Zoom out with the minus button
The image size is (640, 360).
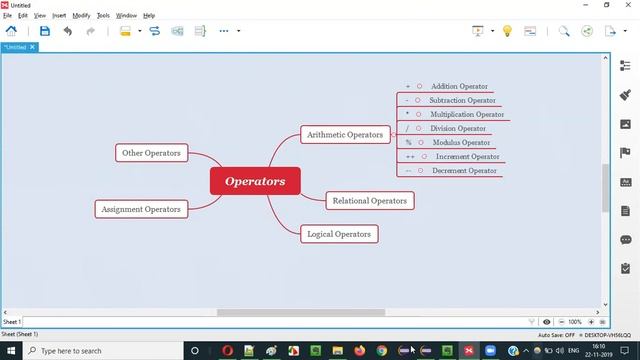(x=561, y=322)
